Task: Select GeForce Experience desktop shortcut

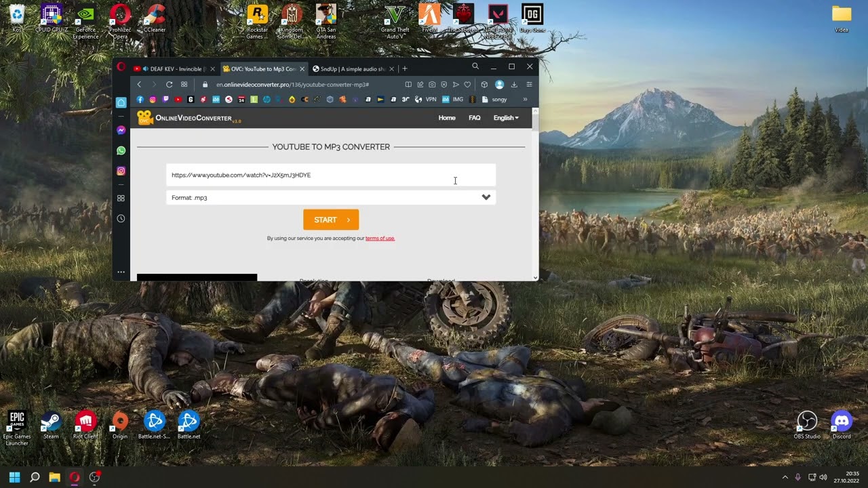Action: 85,22
